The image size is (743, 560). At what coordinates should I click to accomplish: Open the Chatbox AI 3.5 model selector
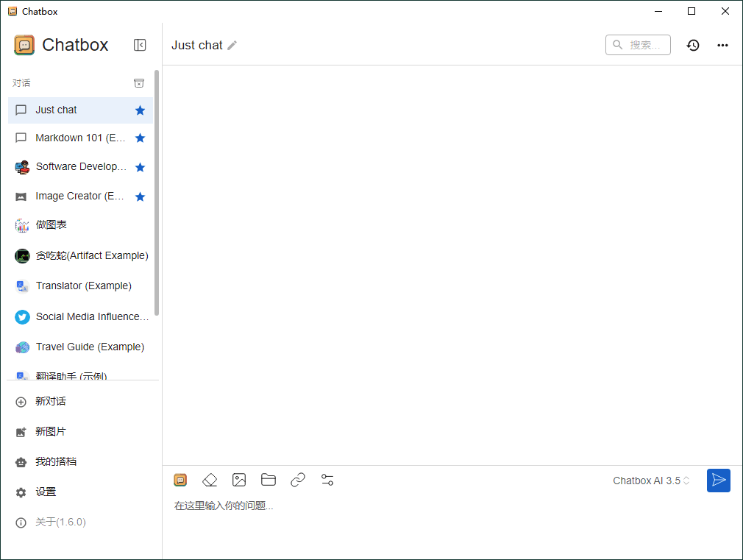(x=650, y=480)
